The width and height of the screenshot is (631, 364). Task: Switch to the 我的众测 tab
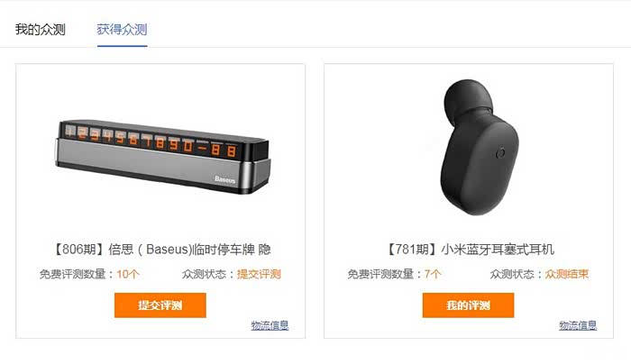click(x=41, y=30)
